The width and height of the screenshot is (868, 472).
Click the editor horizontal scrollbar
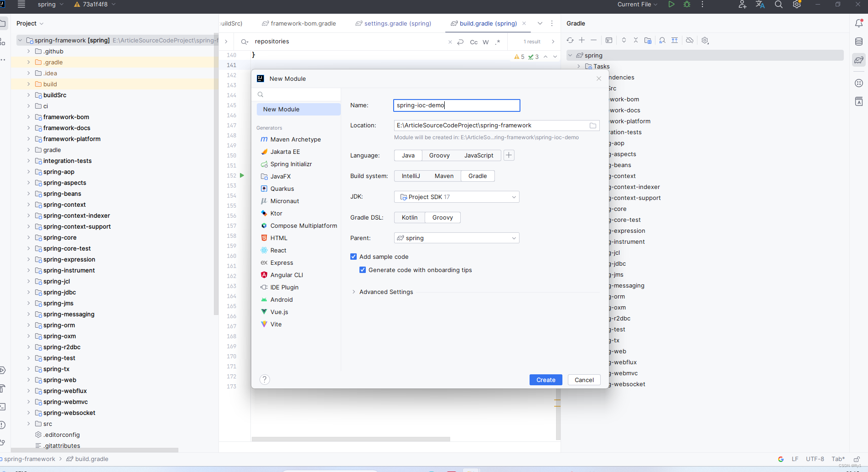click(x=351, y=440)
